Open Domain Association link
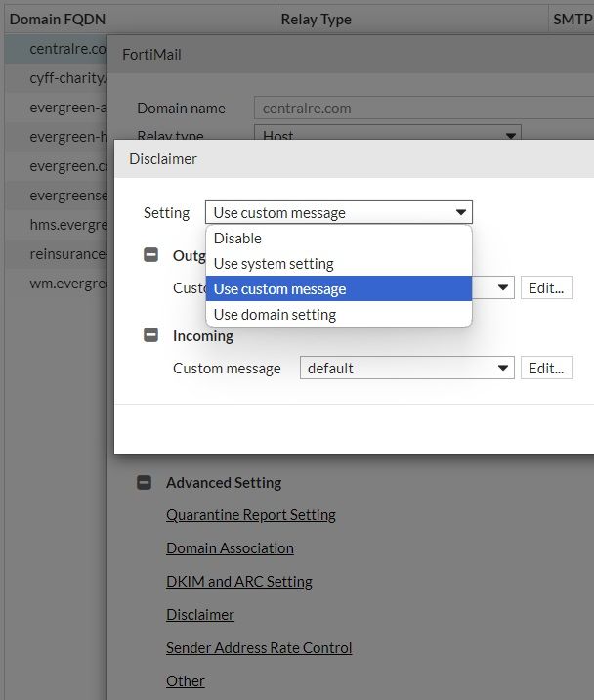Image resolution: width=594 pixels, height=700 pixels. pyautogui.click(x=230, y=548)
